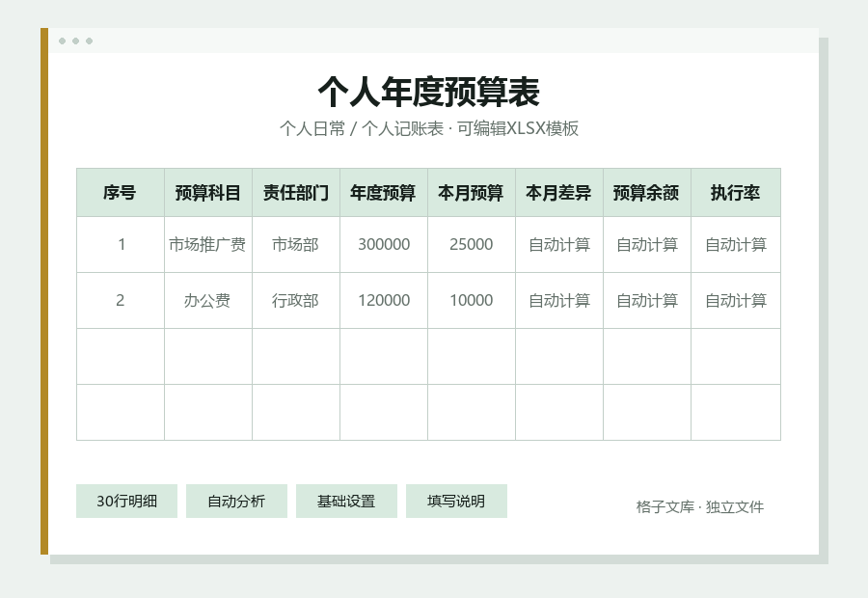Click the 格子文库 · 独立文件 footer text

(700, 506)
